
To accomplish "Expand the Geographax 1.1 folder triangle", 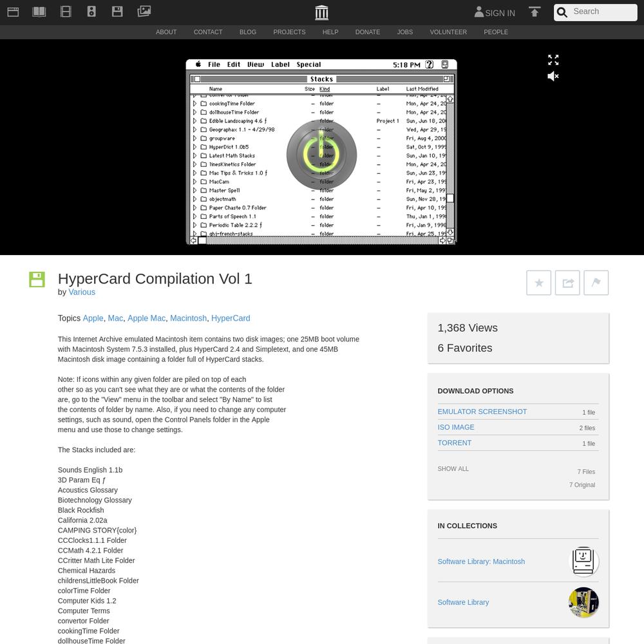I will pos(194,129).
